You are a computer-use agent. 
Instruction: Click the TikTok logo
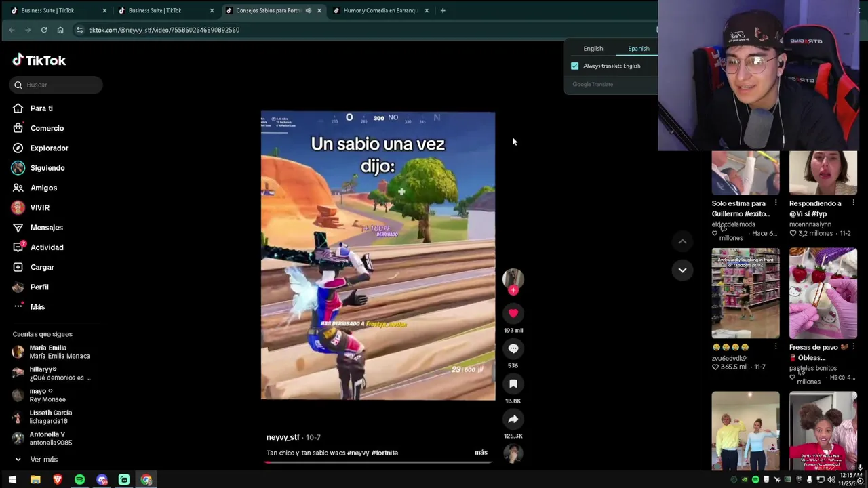tap(39, 60)
